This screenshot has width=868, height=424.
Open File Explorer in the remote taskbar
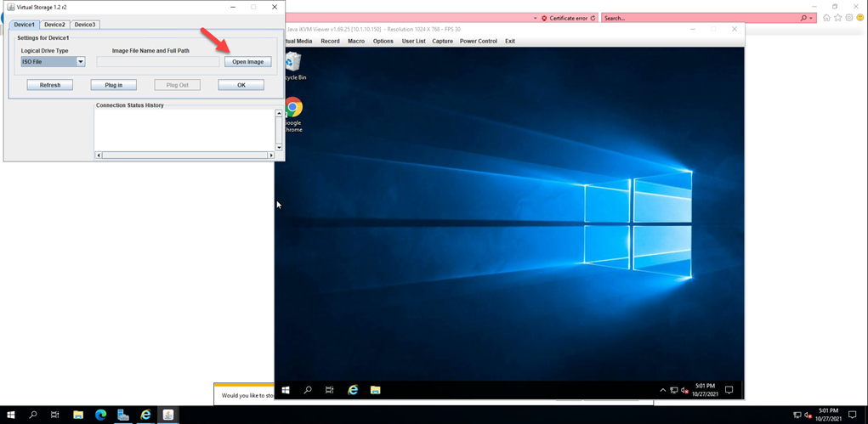pyautogui.click(x=375, y=390)
